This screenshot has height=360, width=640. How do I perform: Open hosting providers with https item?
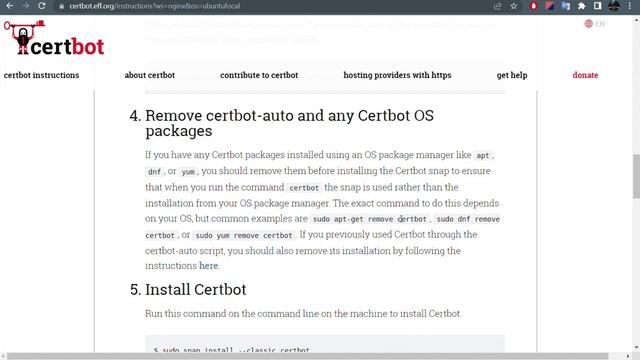pos(397,75)
